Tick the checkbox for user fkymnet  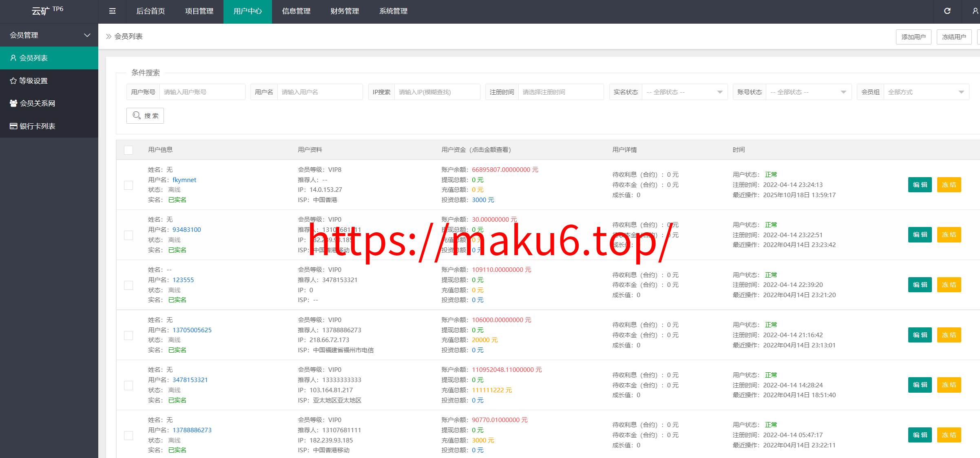pyautogui.click(x=128, y=185)
